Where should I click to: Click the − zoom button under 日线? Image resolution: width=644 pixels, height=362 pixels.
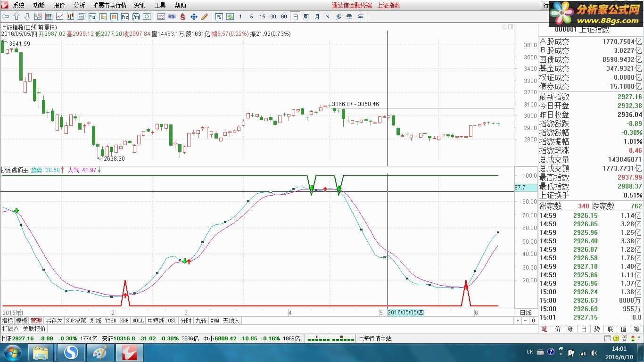(526, 321)
